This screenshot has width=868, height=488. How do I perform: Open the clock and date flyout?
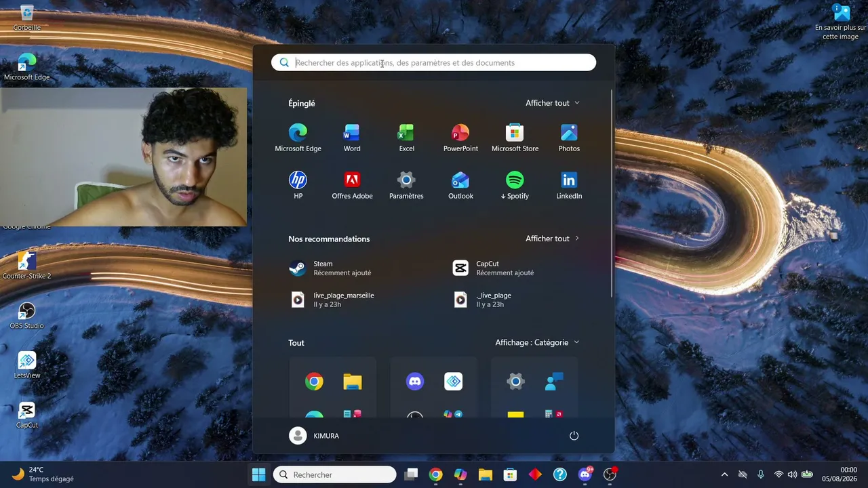click(x=840, y=474)
